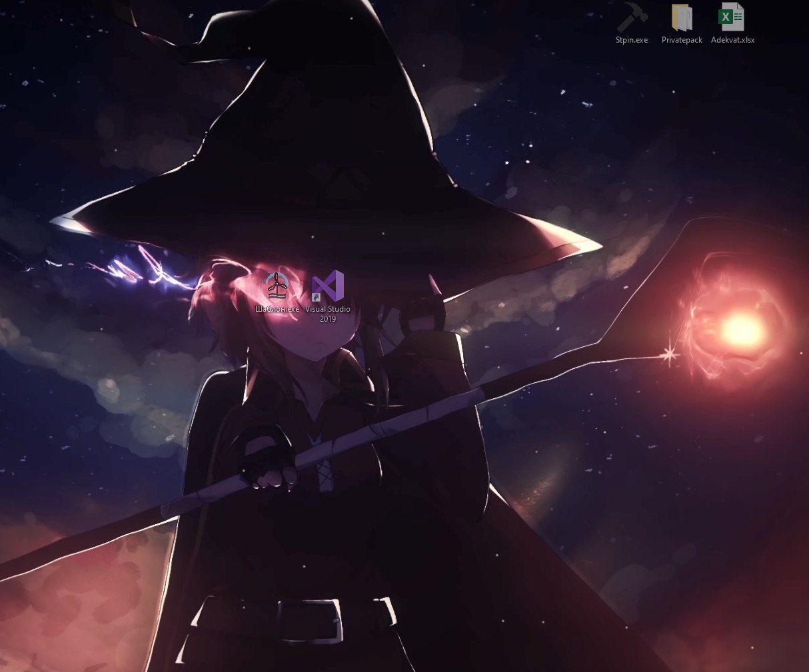Click the "Privatepack" folder name label
The height and width of the screenshot is (672, 809).
(682, 40)
